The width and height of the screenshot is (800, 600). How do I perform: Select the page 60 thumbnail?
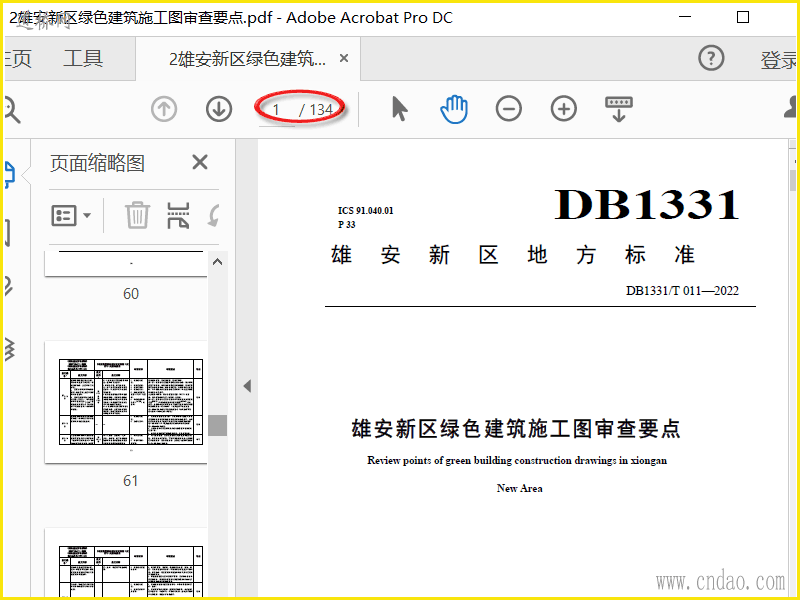(x=126, y=264)
